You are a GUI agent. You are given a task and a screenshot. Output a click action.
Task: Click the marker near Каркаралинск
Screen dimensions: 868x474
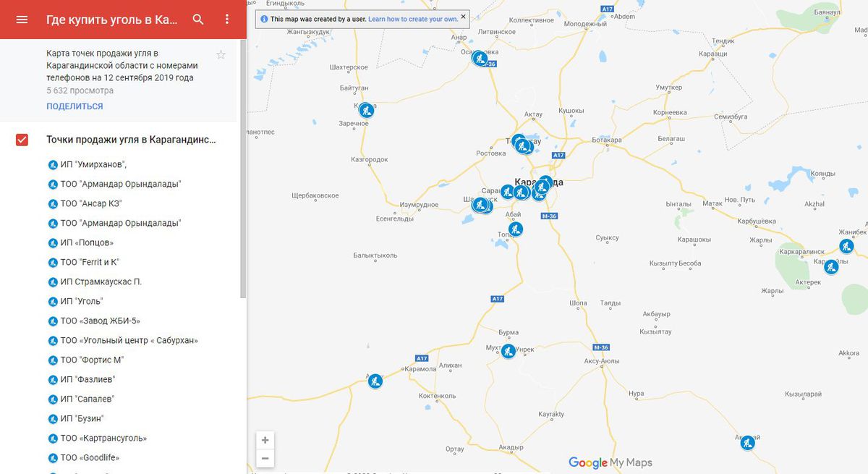831,266
